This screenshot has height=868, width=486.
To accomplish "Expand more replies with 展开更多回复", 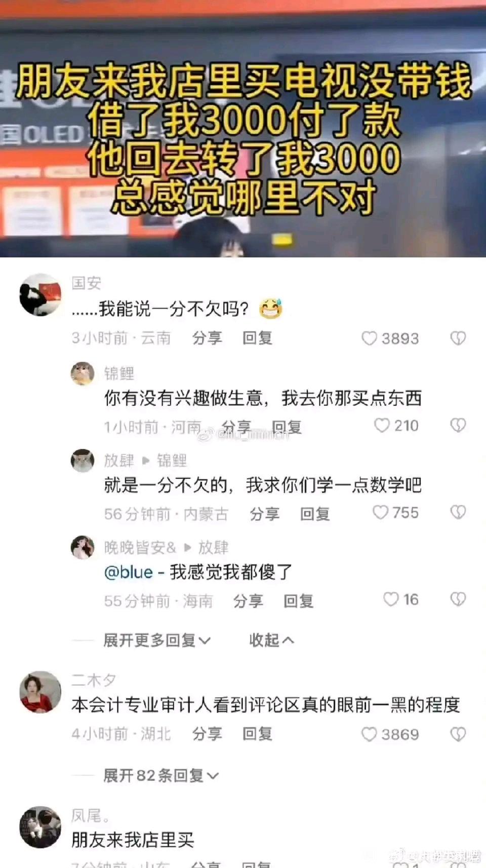I will [157, 640].
